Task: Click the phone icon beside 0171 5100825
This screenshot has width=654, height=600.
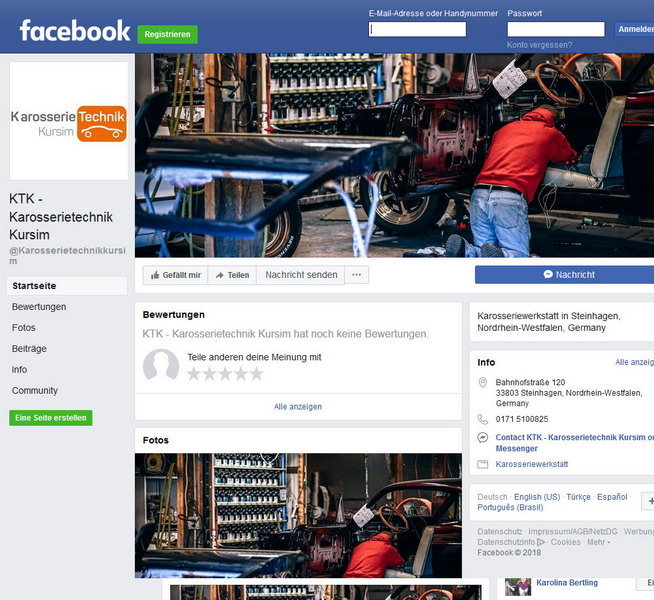Action: click(483, 419)
